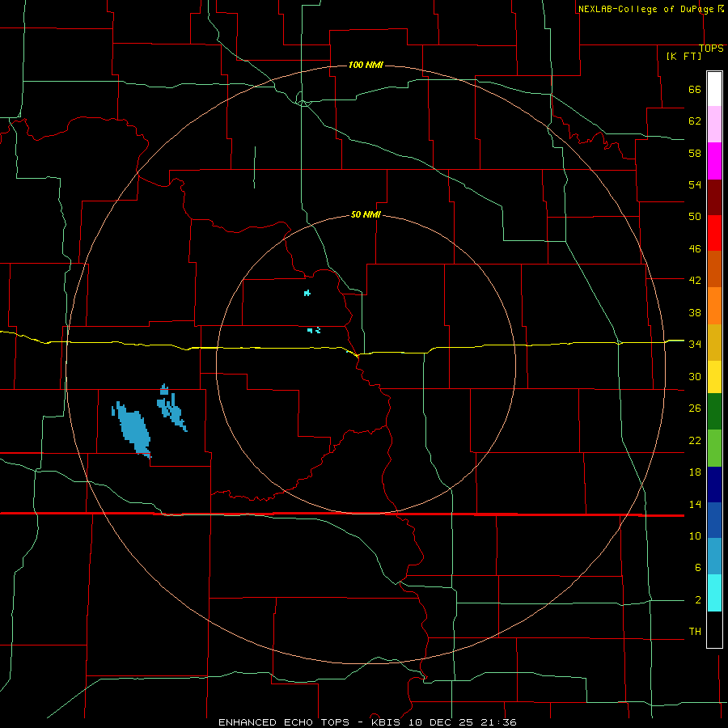Click the dark red 54 kft legend swatch
Screen dimensions: 728x728
pyautogui.click(x=714, y=197)
